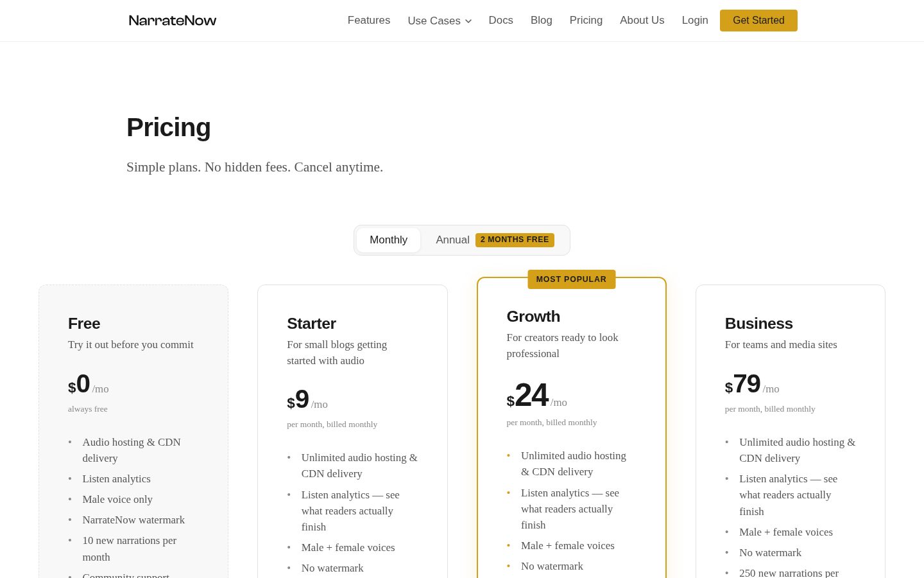Click the $24 Growth price
The image size is (924, 578).
tap(527, 396)
